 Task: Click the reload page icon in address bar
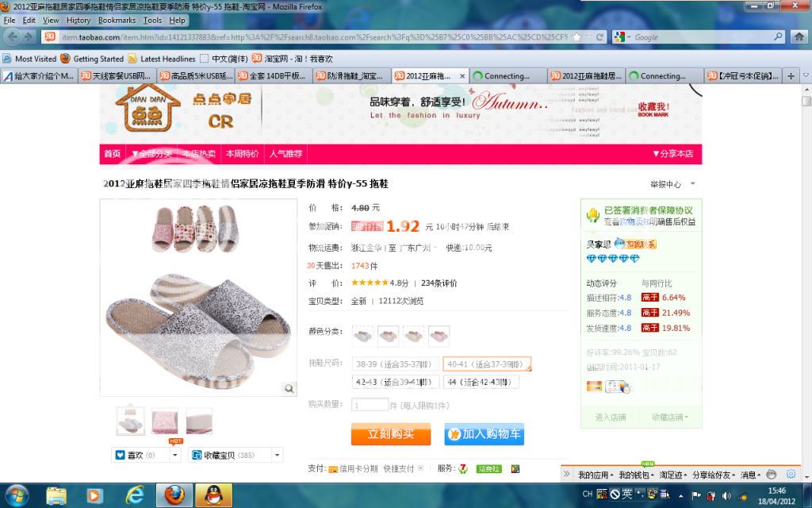[x=599, y=37]
